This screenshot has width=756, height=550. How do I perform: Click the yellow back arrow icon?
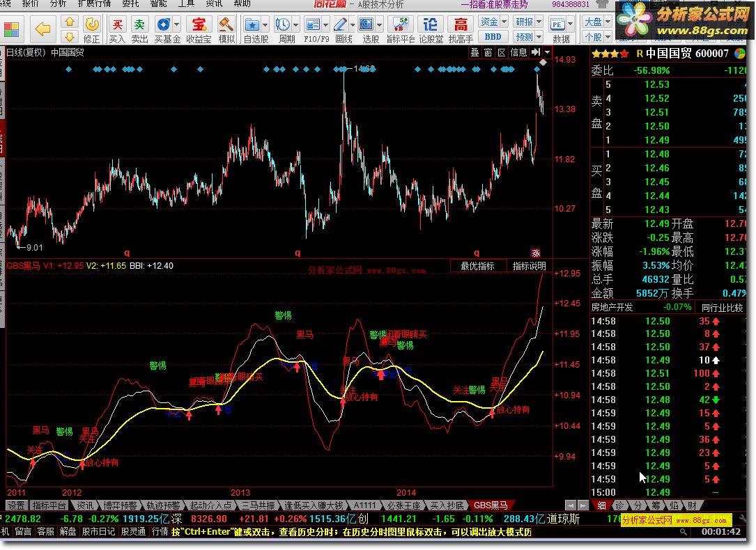pos(43,29)
